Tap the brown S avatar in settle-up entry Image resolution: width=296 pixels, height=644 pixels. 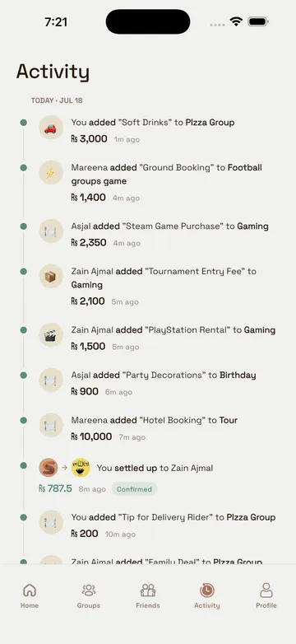pyautogui.click(x=49, y=468)
